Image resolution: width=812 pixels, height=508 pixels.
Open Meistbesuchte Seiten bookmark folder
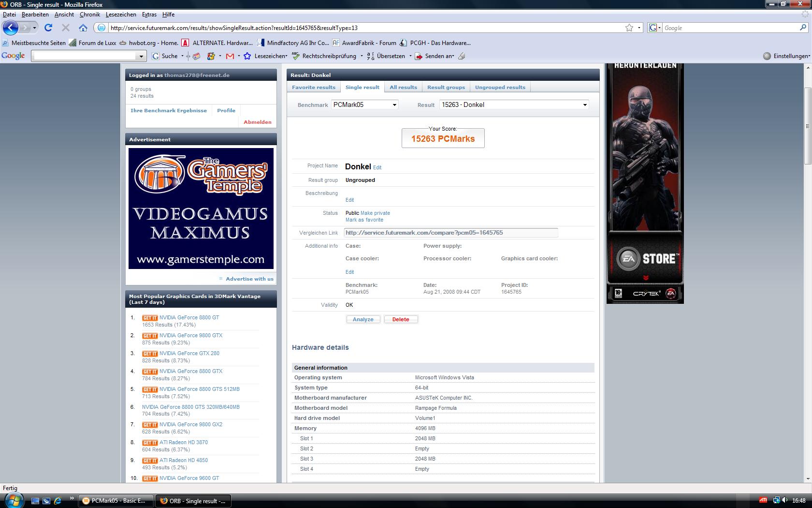coord(34,43)
